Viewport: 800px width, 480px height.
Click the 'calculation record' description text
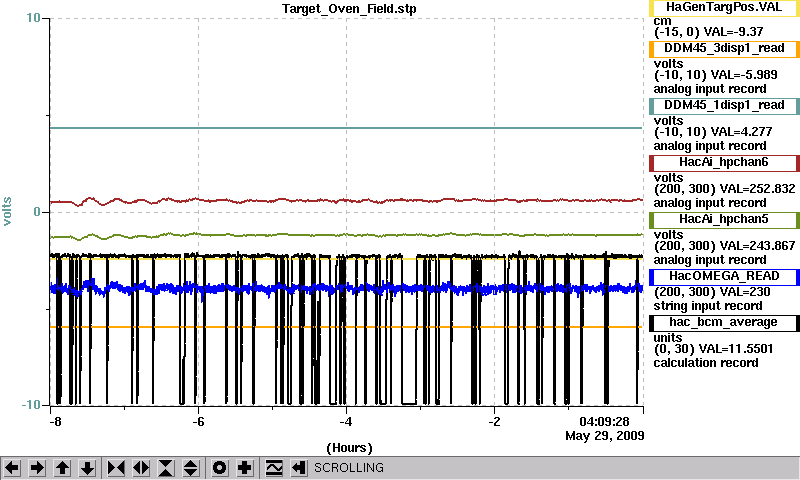(x=706, y=363)
